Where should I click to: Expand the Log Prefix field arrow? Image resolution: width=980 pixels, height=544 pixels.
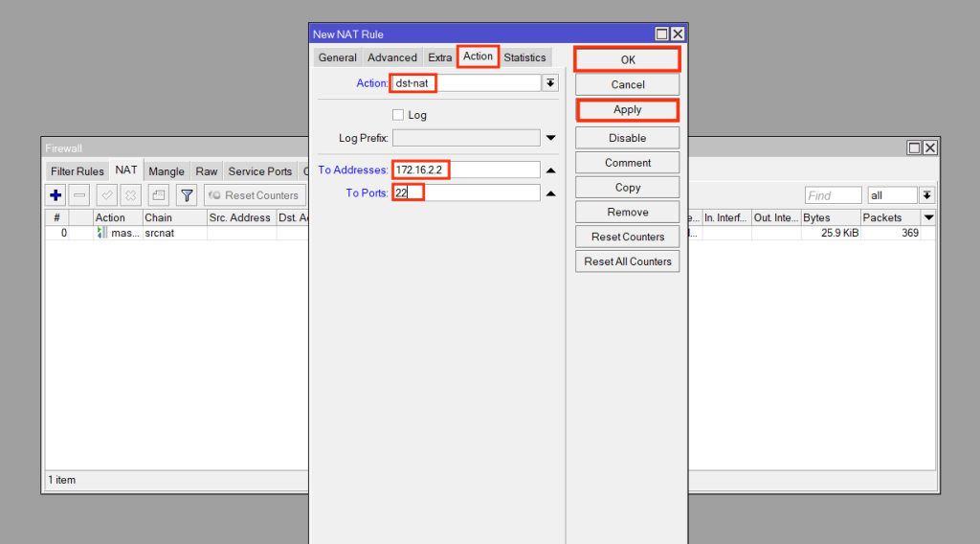point(550,138)
